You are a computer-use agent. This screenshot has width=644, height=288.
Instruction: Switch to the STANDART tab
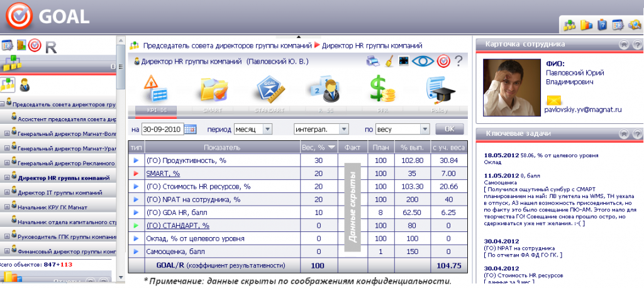click(x=269, y=110)
